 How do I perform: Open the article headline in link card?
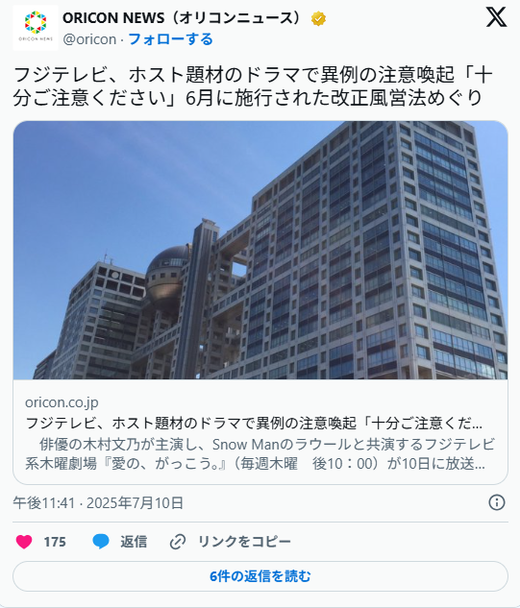point(254,423)
